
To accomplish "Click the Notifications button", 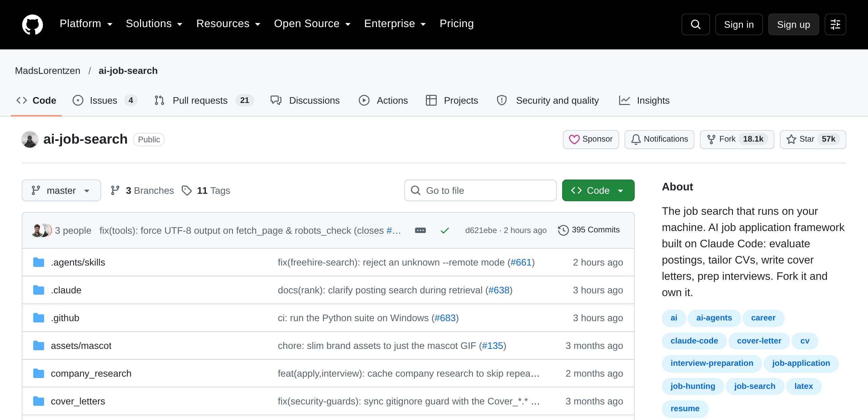I will pos(659,139).
